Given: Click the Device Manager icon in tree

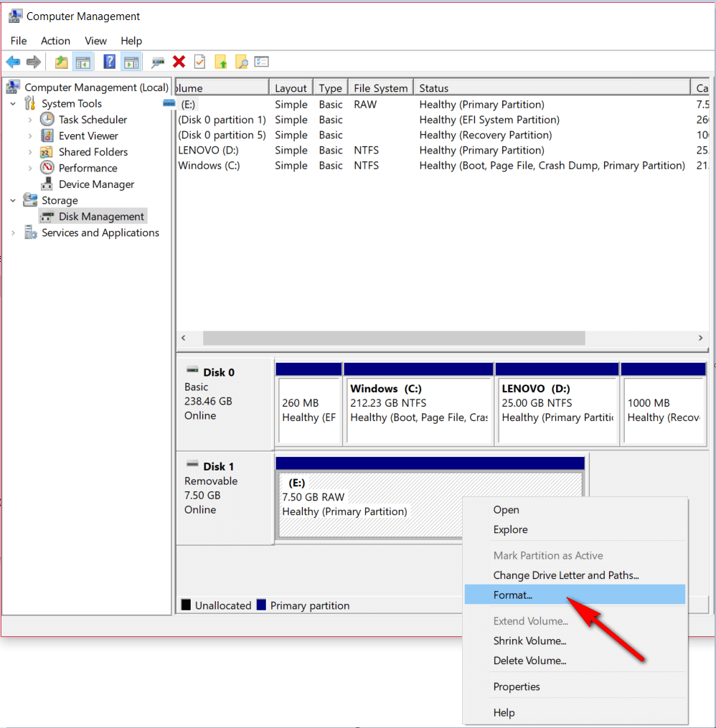Looking at the screenshot, I should [47, 184].
